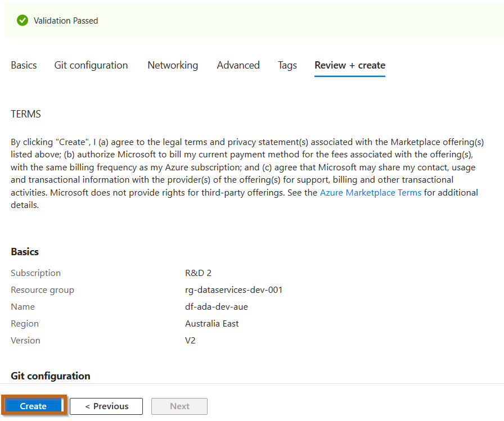This screenshot has width=504, height=421.
Task: Click the Name label
Action: 23,307
